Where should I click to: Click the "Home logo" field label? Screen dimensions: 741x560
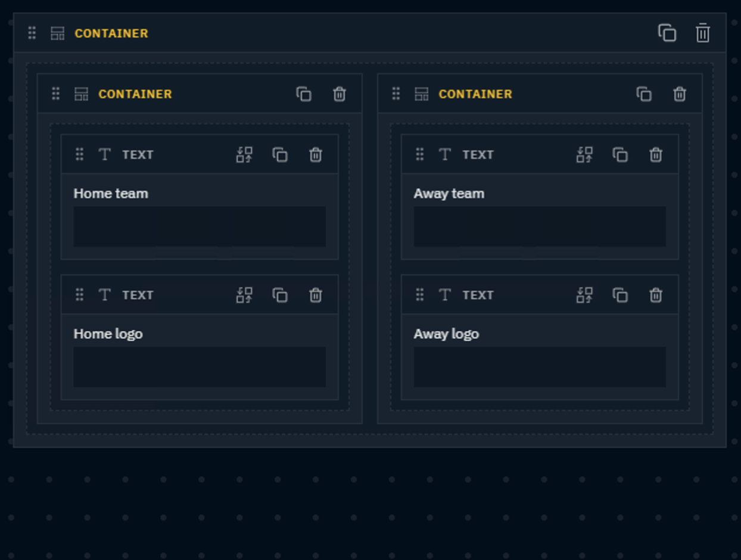coord(108,334)
